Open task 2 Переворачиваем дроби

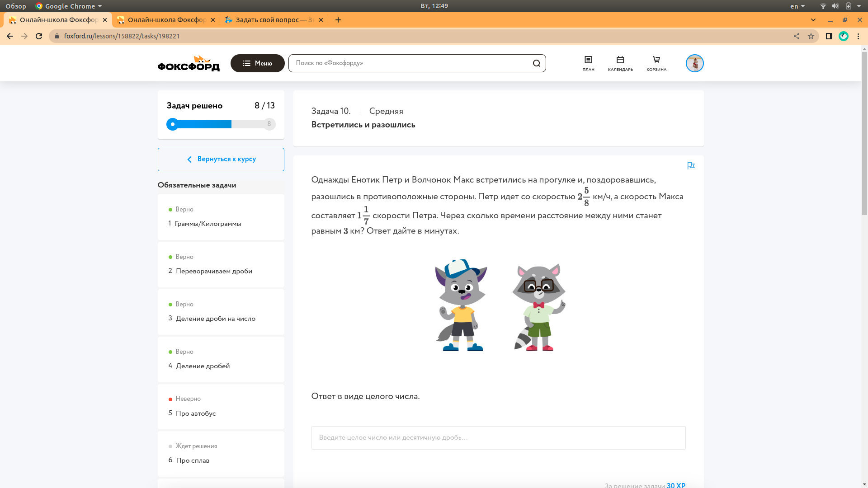pos(221,264)
